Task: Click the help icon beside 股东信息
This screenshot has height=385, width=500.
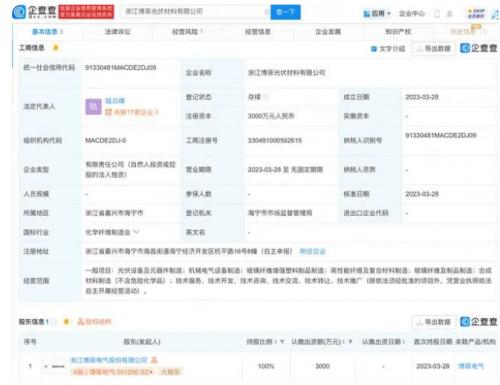Action: 54,322
